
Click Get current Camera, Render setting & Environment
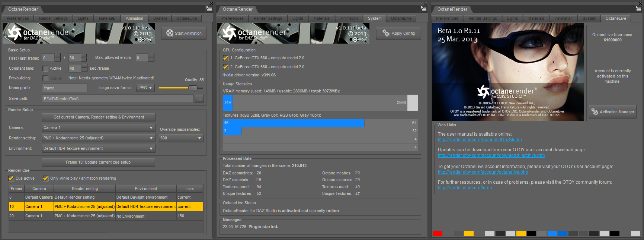coord(99,117)
